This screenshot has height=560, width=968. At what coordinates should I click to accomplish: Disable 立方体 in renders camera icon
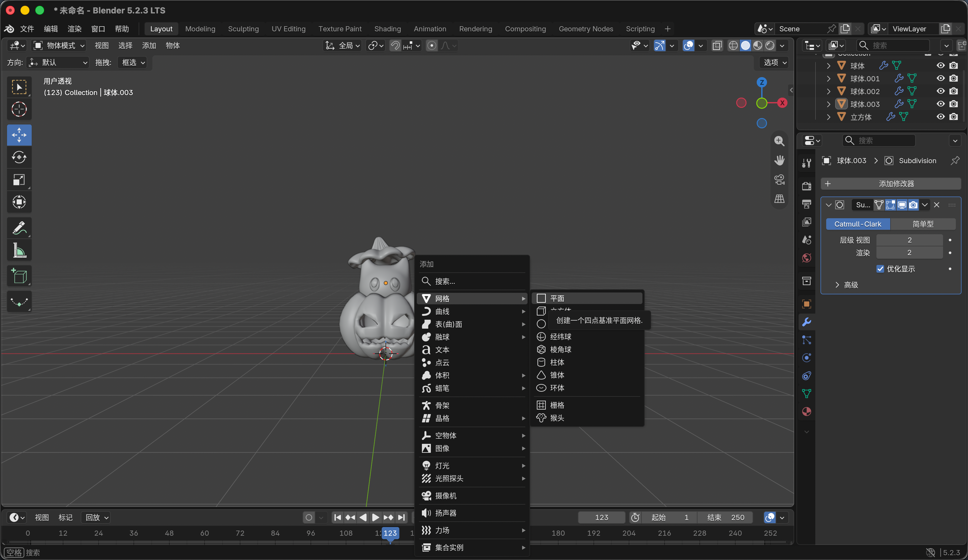click(953, 116)
